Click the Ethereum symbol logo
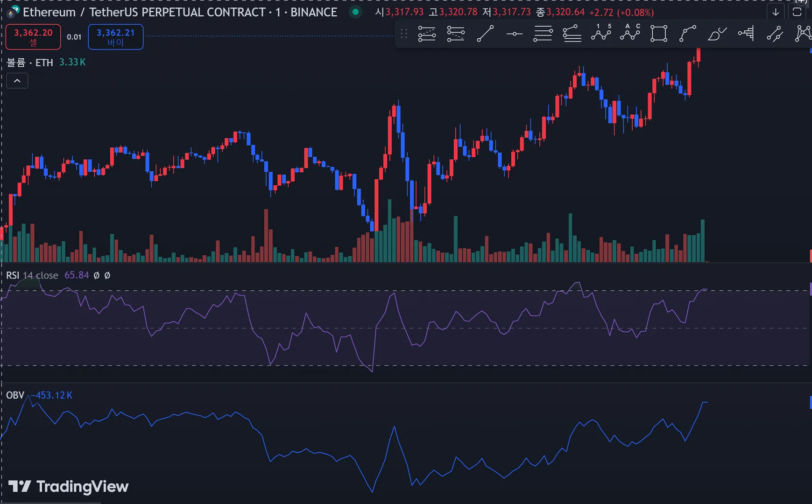812x504 pixels. point(13,12)
